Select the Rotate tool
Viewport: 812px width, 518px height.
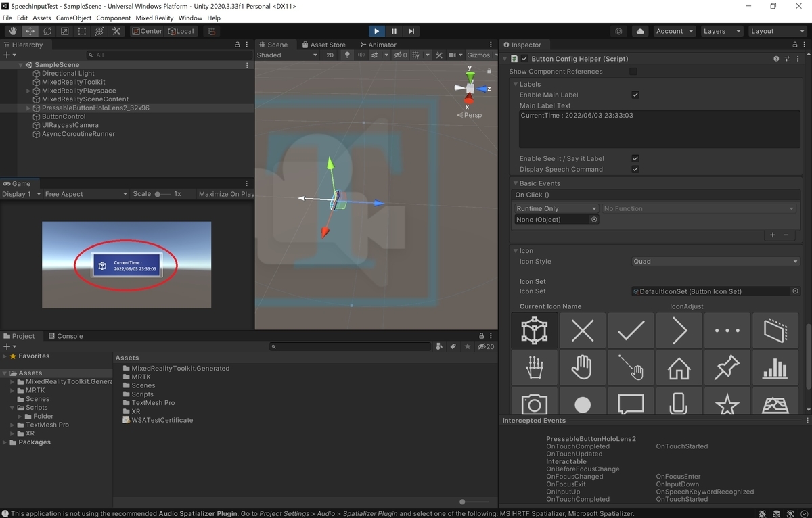[x=47, y=31]
